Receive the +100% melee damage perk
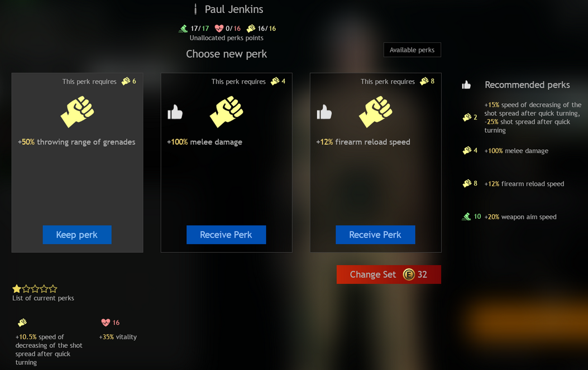588x370 pixels. tap(226, 235)
